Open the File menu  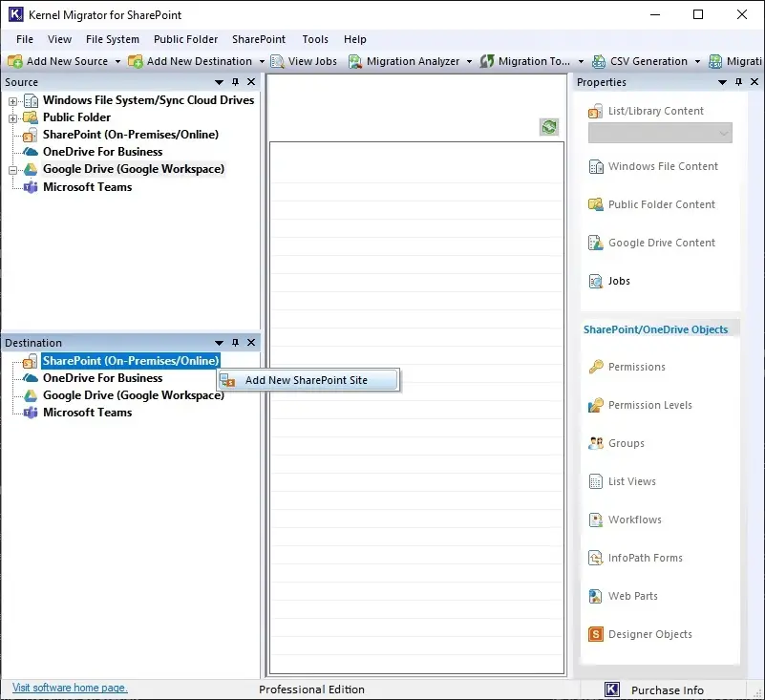[25, 39]
